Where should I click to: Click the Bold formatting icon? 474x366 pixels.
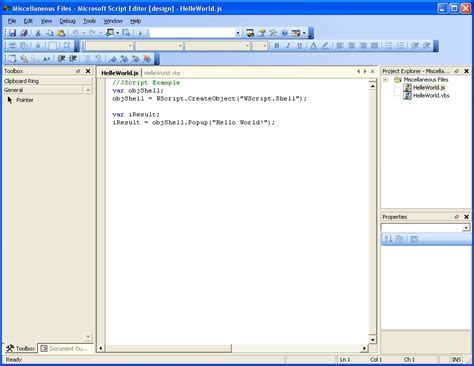coord(276,46)
